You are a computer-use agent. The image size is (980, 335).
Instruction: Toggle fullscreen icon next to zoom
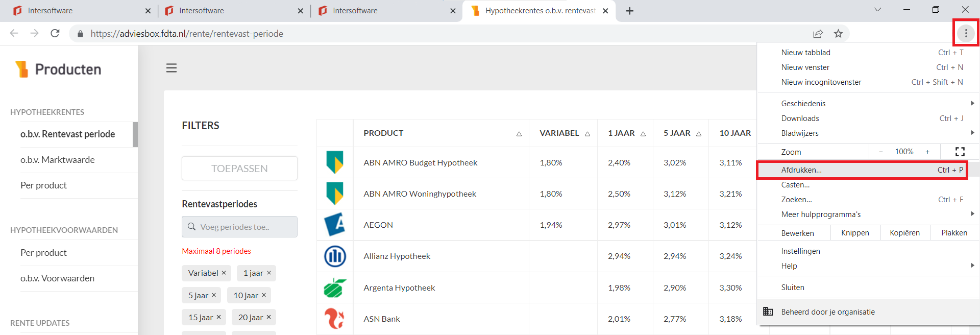click(x=960, y=152)
